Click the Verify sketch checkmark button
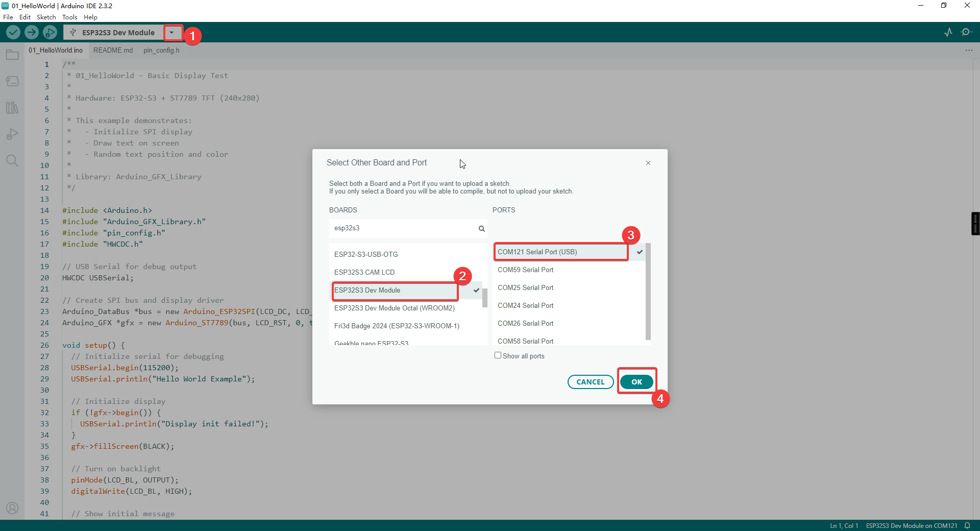The height and width of the screenshot is (531, 980). pos(13,32)
